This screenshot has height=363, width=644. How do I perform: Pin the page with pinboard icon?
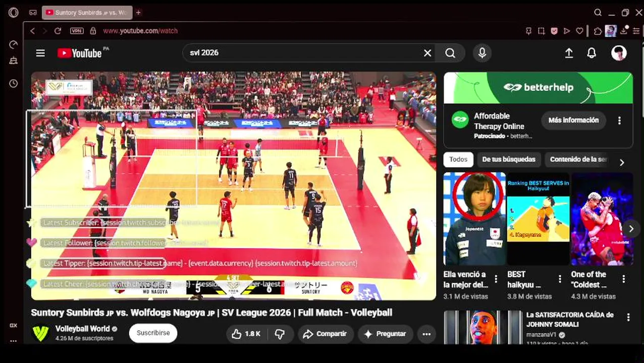pos(528,31)
